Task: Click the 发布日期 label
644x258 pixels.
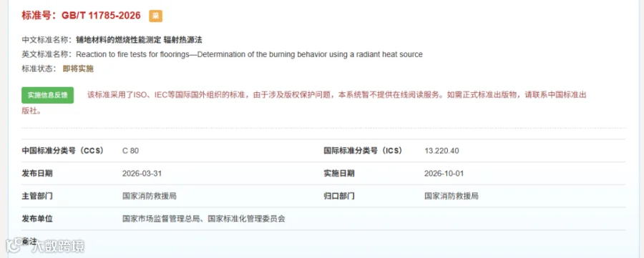Action: click(37, 173)
